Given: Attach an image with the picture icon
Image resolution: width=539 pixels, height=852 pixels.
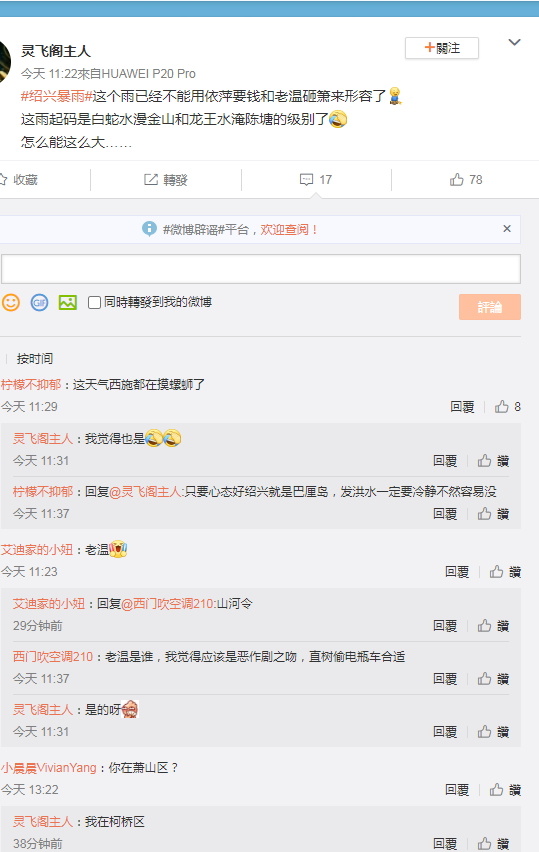Looking at the screenshot, I should 68,302.
